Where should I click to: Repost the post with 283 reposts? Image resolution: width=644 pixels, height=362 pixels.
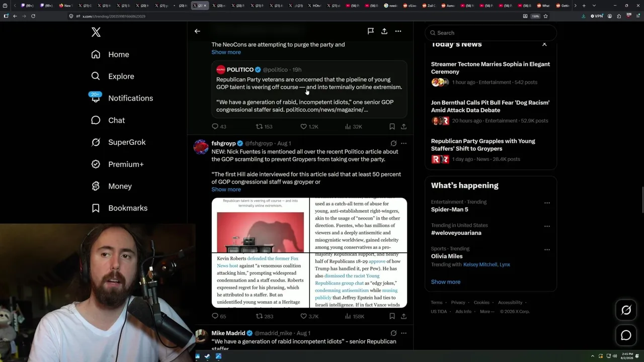tap(264, 316)
